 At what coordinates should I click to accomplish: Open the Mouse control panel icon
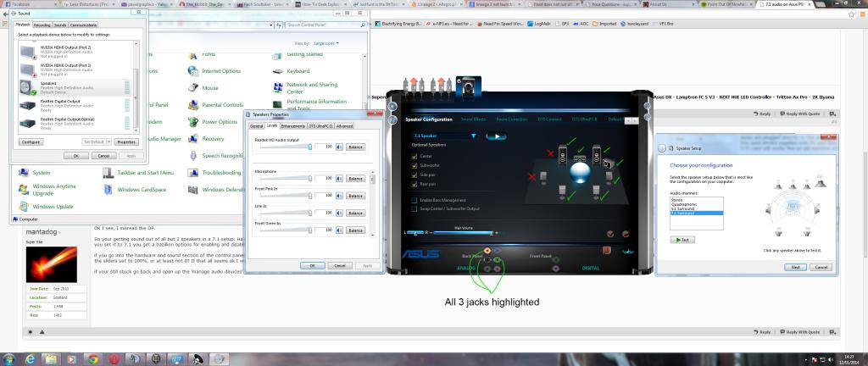(x=192, y=87)
